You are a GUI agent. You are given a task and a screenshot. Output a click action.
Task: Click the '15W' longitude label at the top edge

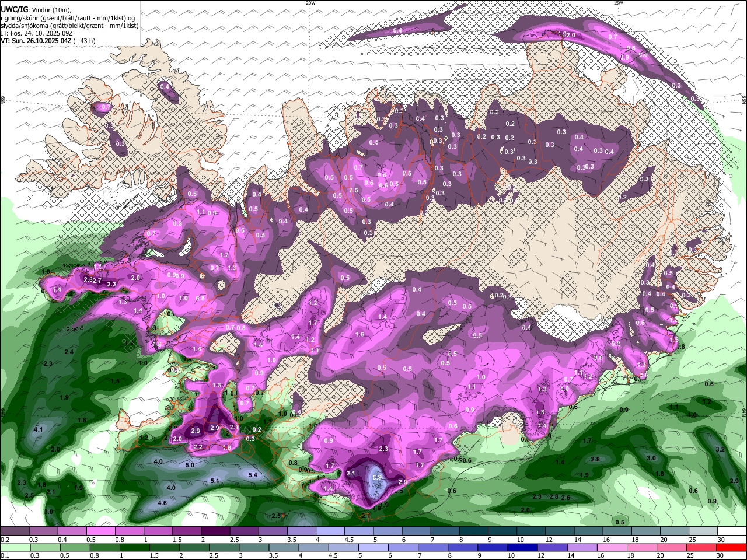(x=618, y=3)
